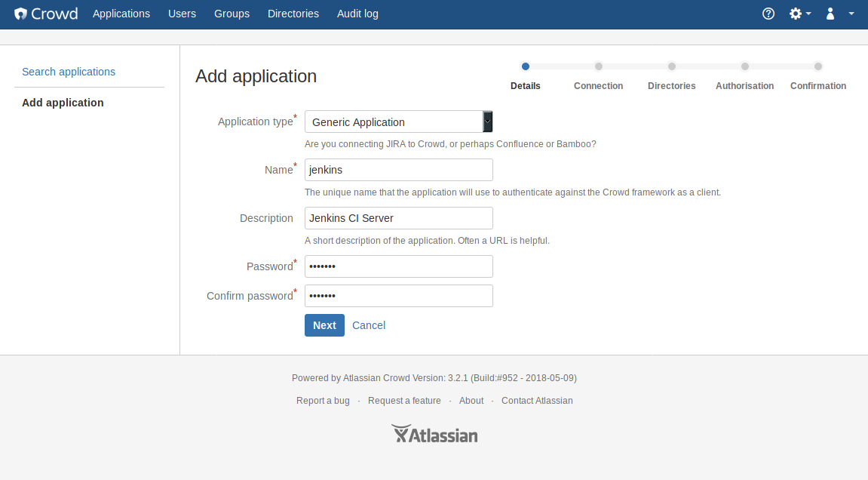Open the Contact Atlassian link

pyautogui.click(x=537, y=400)
